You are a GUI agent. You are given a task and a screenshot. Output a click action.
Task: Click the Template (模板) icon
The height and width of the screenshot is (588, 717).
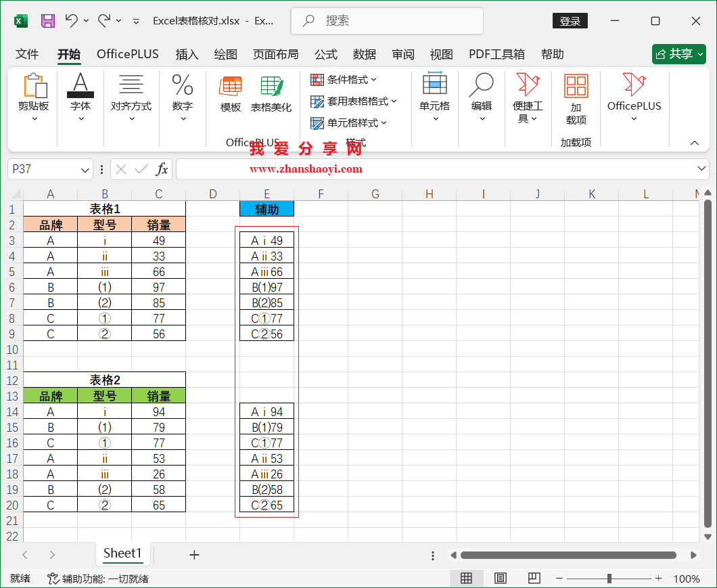pos(231,94)
